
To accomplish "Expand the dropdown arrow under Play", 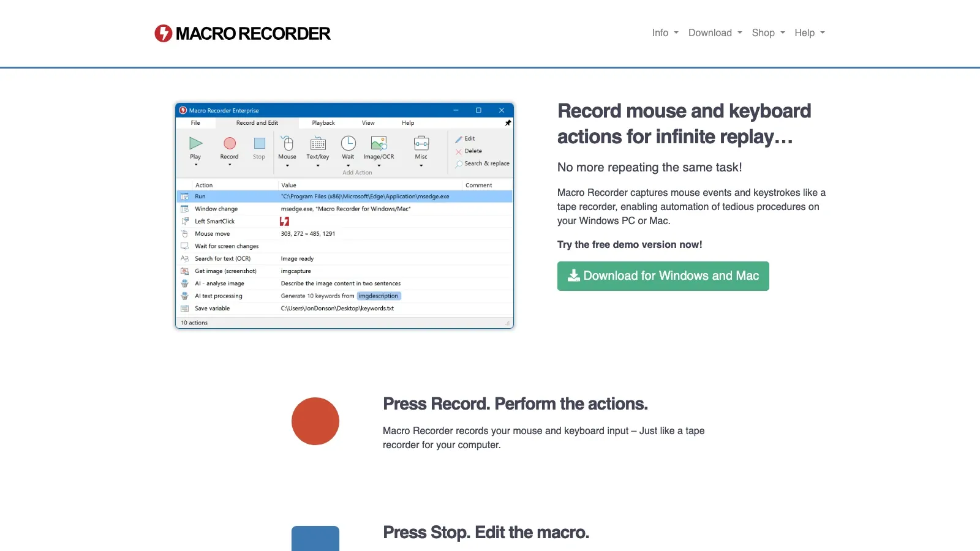I will 196,165.
